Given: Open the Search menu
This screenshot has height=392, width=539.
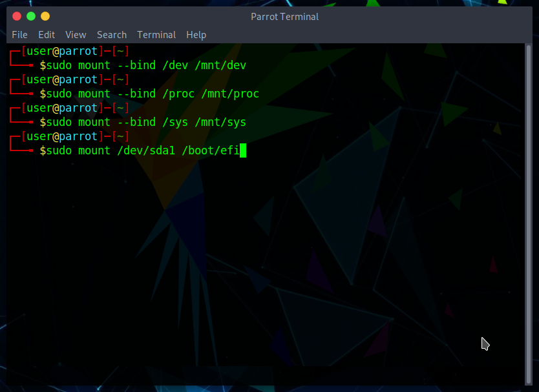Looking at the screenshot, I should point(112,35).
